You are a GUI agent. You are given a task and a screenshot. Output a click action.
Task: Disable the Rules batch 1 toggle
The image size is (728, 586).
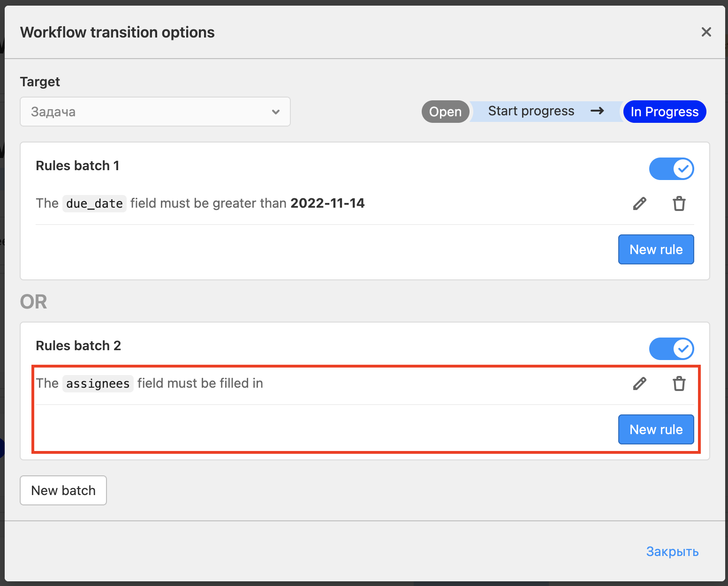[671, 169]
